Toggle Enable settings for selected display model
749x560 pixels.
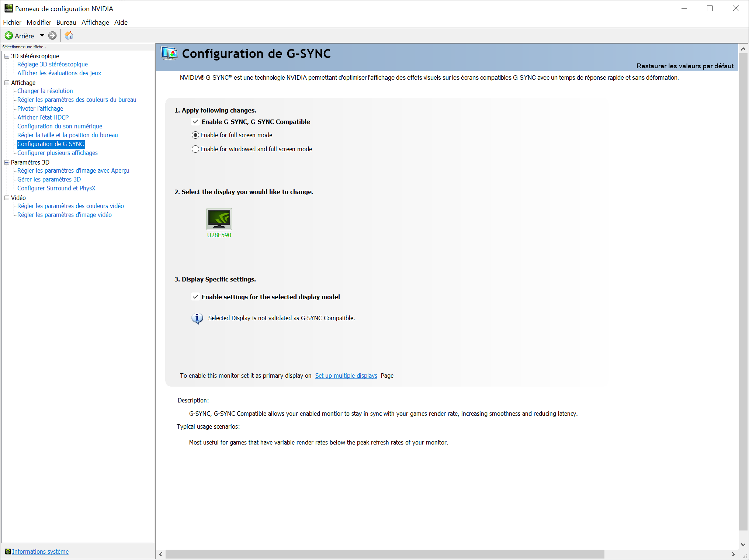point(195,297)
